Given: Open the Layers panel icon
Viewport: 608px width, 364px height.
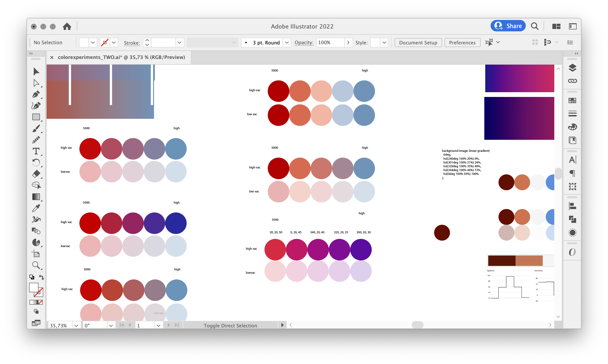Looking at the screenshot, I should tap(572, 68).
